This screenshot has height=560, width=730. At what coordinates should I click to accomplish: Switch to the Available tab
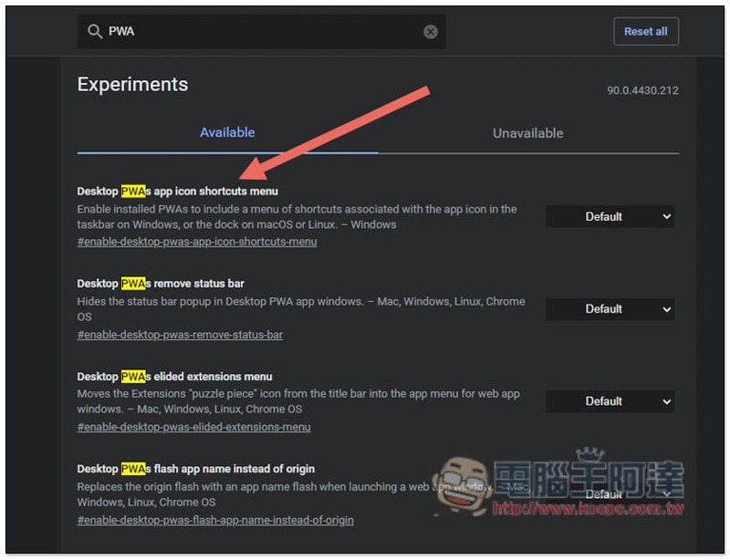coord(227,132)
